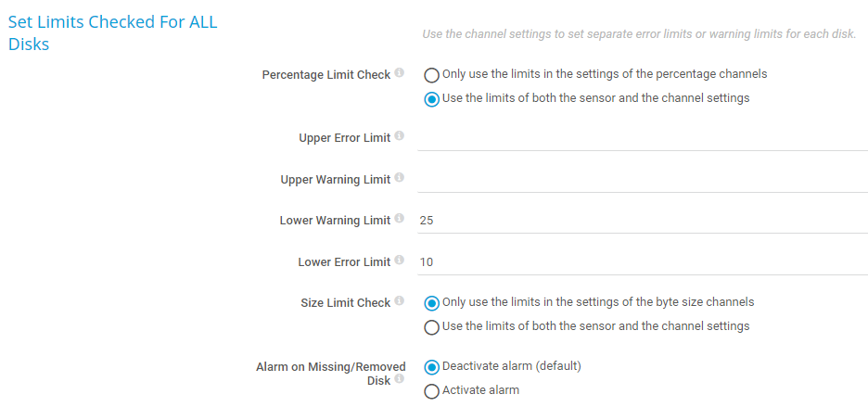Image resolution: width=868 pixels, height=407 pixels.
Task: Click the channel settings hint text
Action: (x=638, y=34)
